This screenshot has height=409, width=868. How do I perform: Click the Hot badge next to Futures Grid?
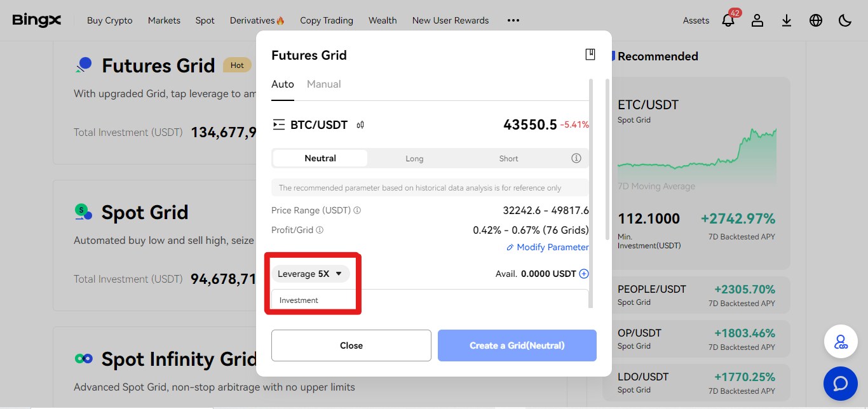tap(237, 65)
